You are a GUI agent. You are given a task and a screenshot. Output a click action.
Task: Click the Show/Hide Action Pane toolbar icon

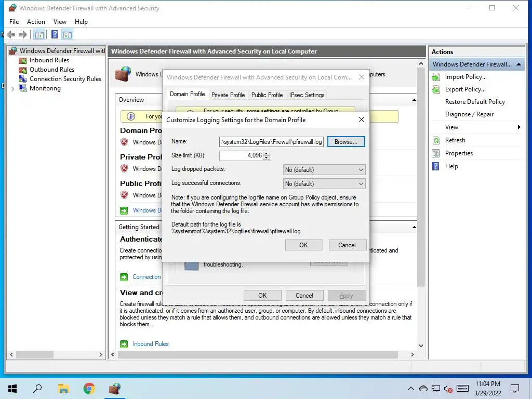pos(68,35)
